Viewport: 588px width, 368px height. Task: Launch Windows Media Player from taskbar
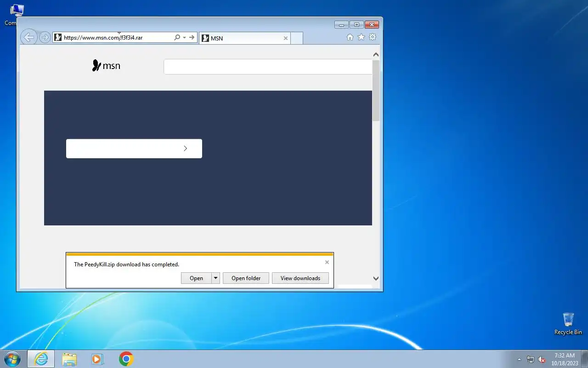pos(97,359)
